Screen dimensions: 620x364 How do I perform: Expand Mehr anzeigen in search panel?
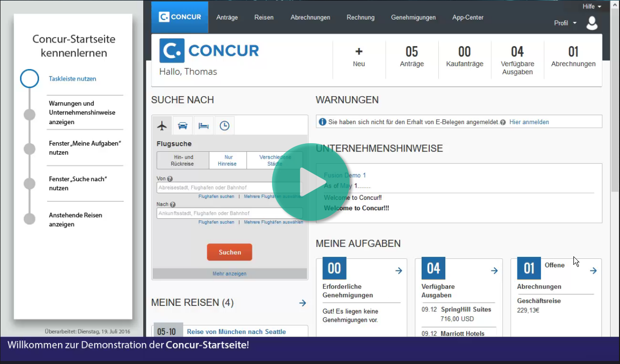[229, 274]
